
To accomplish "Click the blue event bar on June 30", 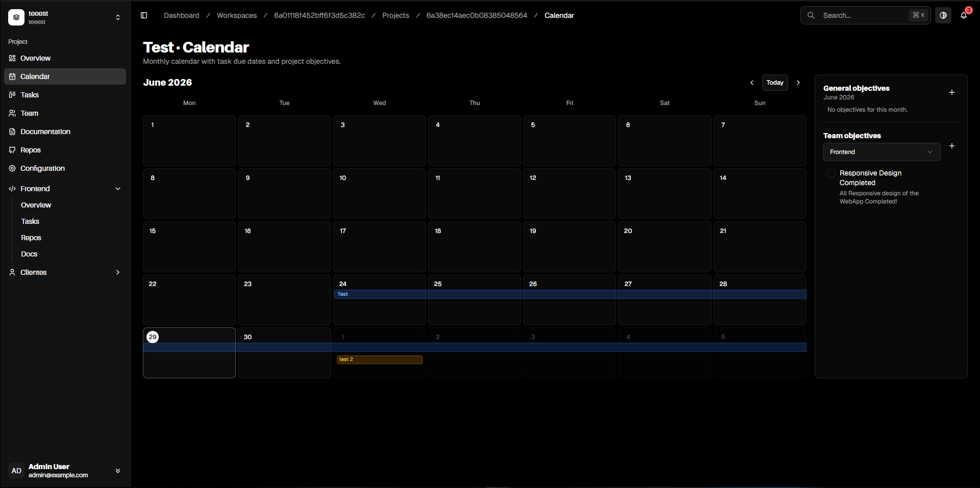I will coord(284,347).
